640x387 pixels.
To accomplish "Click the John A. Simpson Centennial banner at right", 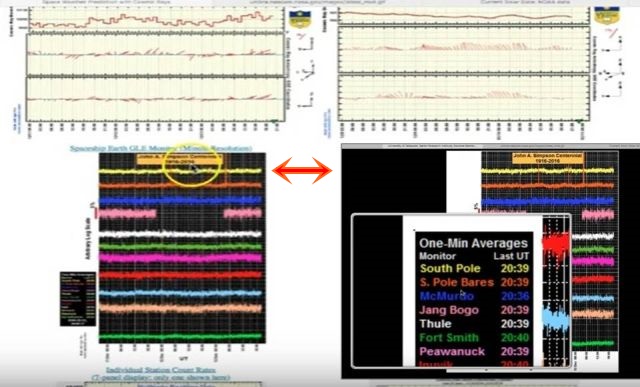I will (x=547, y=158).
